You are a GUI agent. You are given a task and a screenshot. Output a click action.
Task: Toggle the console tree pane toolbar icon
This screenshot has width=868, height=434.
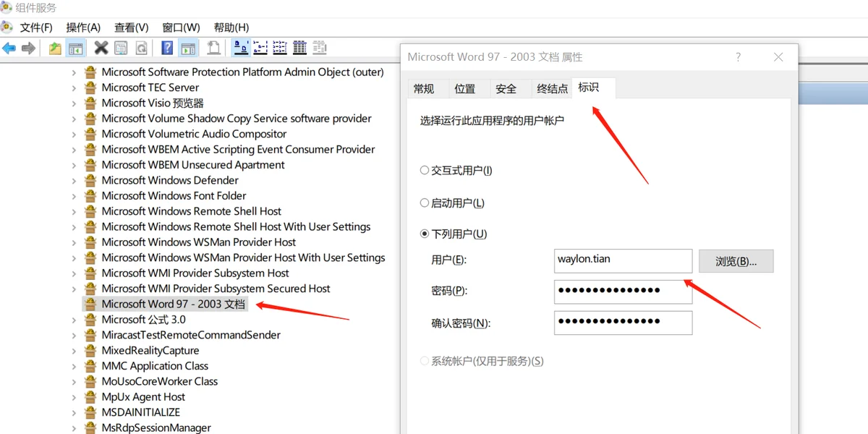pos(75,48)
